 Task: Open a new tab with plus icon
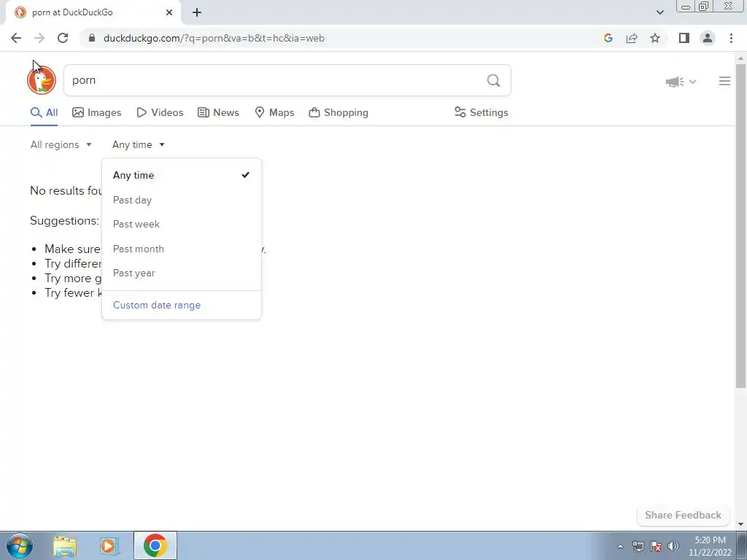click(x=197, y=12)
